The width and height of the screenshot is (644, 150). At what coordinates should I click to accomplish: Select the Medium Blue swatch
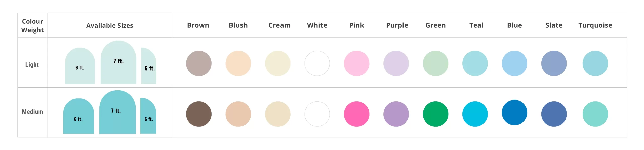(x=514, y=112)
